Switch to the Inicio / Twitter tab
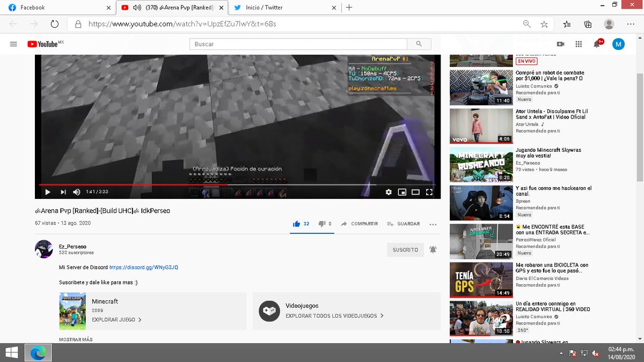 [284, 8]
